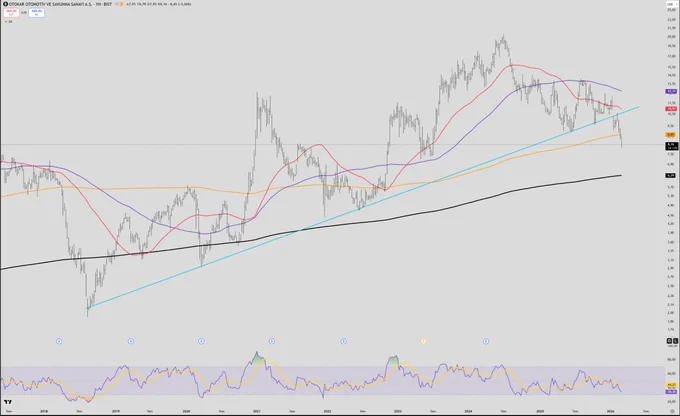Click the TradingView logo

coord(7,402)
